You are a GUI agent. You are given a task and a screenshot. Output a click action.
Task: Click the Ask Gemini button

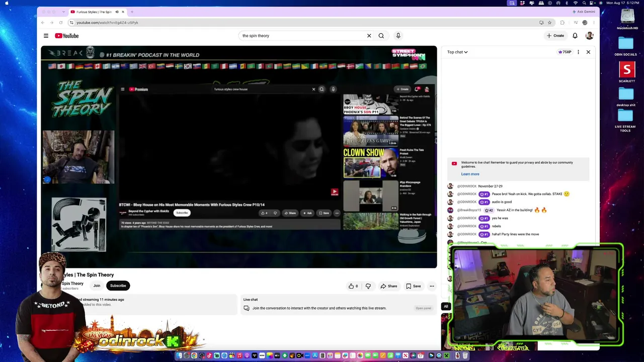pos(584,12)
